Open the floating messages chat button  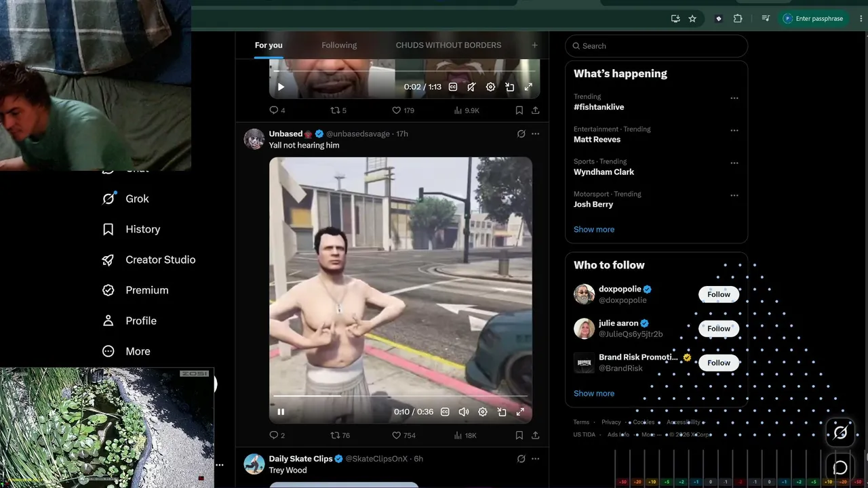tap(840, 468)
